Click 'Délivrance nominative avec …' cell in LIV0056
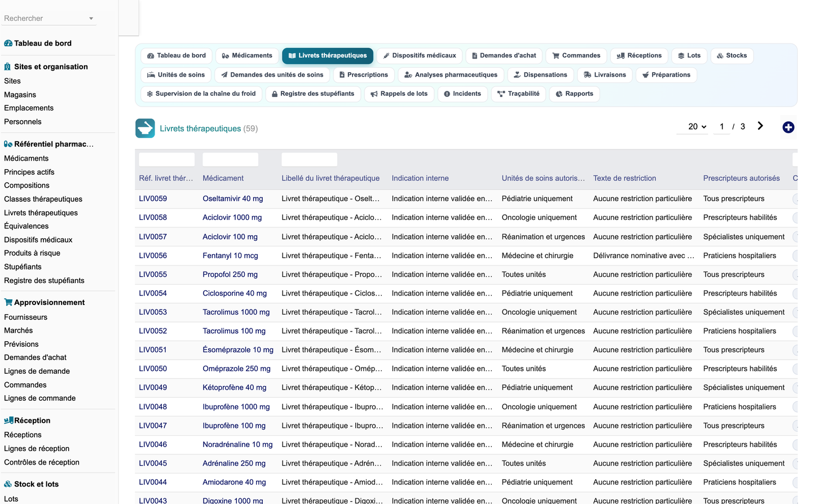 [x=644, y=255]
